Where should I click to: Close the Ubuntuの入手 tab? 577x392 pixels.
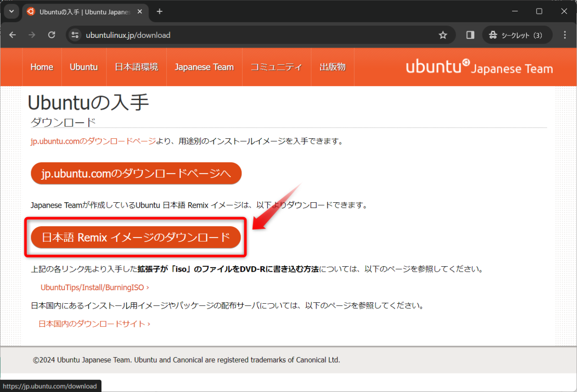139,11
